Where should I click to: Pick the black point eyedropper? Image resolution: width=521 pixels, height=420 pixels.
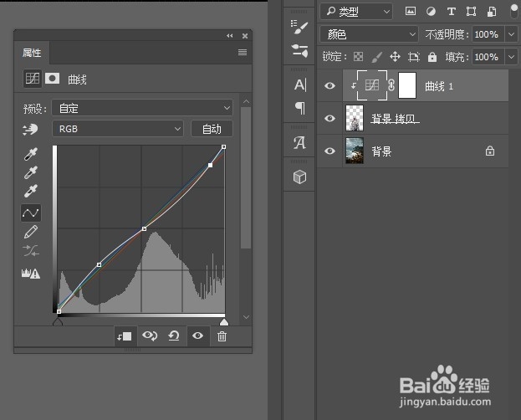tap(31, 154)
